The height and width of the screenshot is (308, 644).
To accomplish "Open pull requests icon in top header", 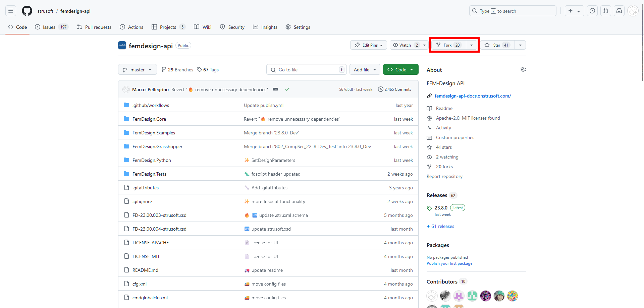I will (606, 11).
